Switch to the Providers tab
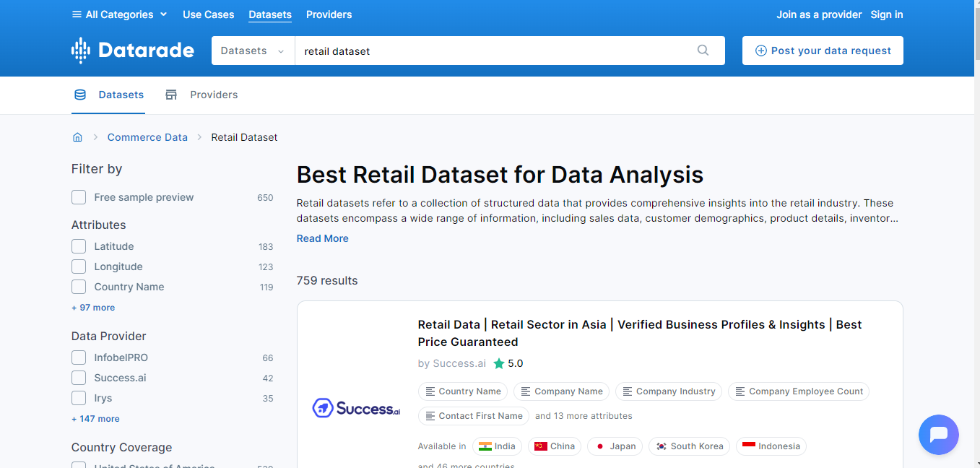Image resolution: width=980 pixels, height=468 pixels. pos(214,94)
